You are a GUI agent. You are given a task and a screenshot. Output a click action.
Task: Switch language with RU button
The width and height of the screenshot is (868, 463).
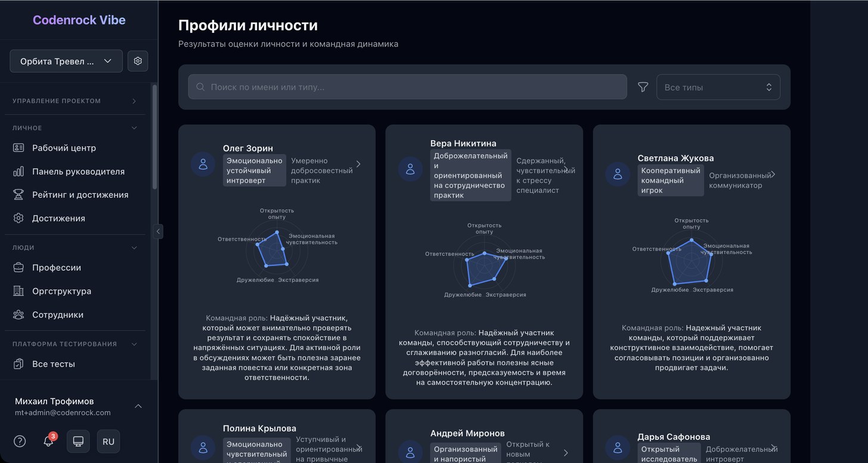[108, 442]
